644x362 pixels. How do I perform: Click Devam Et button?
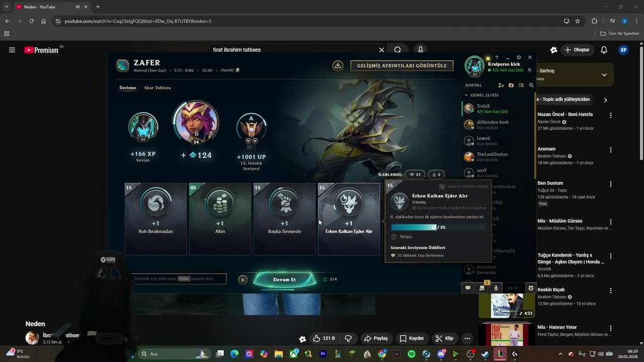pos(284,280)
